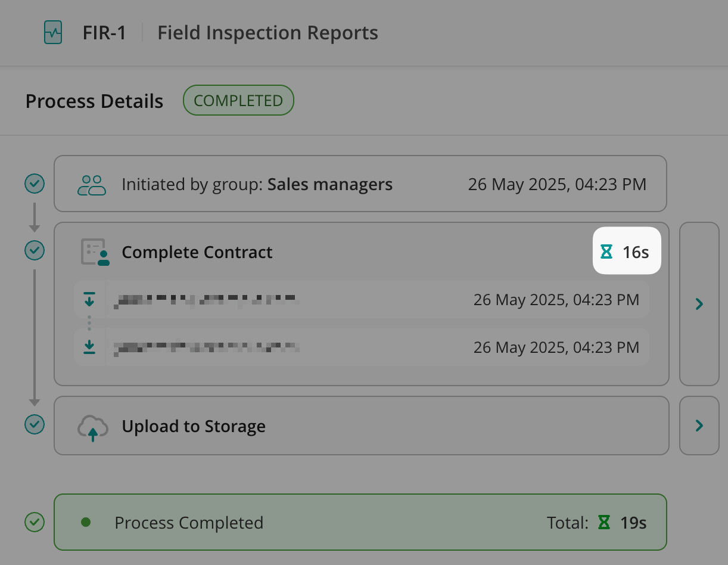Screen dimensions: 728x565
Task: Select the Process Completed summary row
Action: (x=360, y=523)
